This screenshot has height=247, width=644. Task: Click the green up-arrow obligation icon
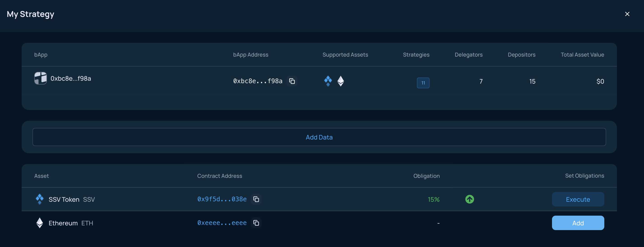[469, 199]
